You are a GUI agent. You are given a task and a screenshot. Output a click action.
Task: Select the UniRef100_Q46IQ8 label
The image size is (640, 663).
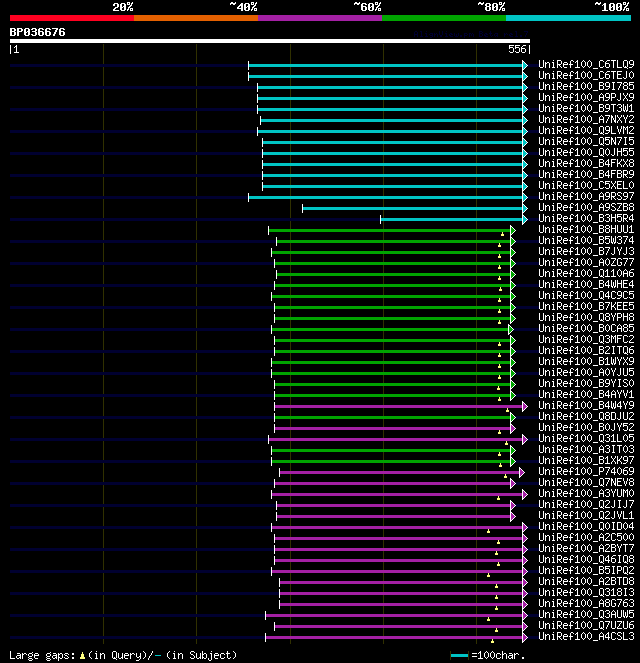586,559
